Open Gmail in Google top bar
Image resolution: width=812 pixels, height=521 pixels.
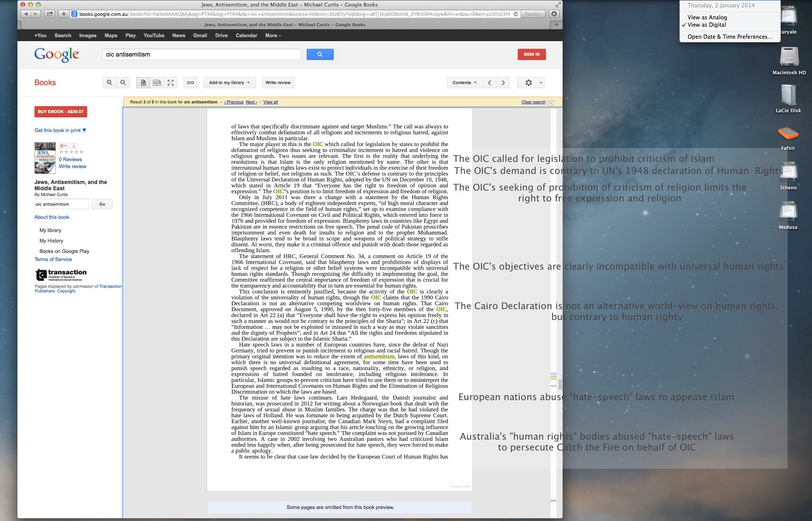pos(200,35)
